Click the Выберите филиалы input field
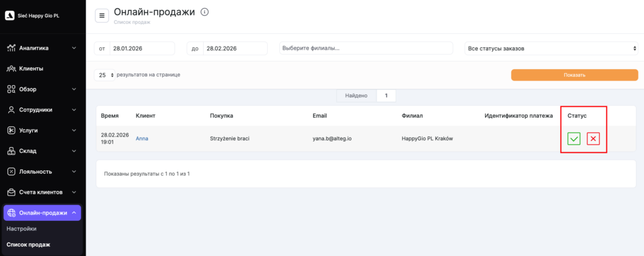 tap(365, 48)
